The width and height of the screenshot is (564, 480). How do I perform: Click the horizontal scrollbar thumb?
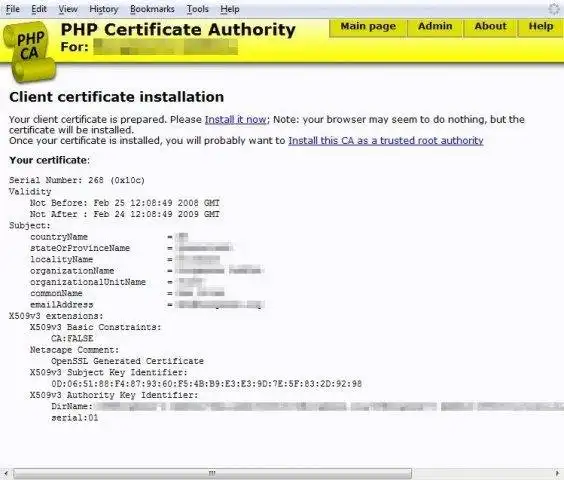coord(212,473)
